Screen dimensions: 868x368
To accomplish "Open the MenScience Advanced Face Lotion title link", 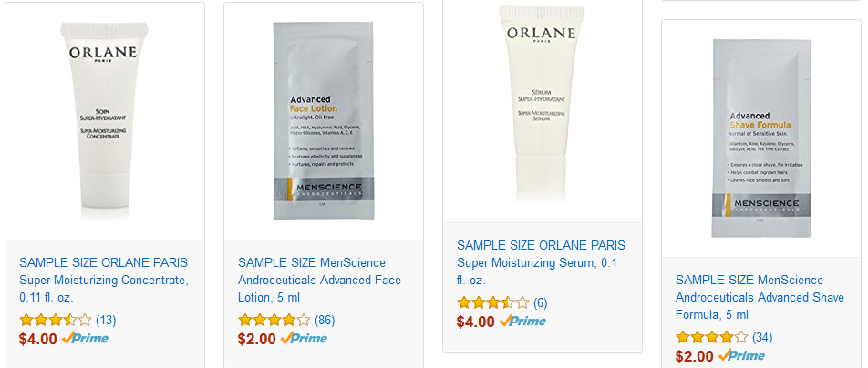I will pos(319,280).
